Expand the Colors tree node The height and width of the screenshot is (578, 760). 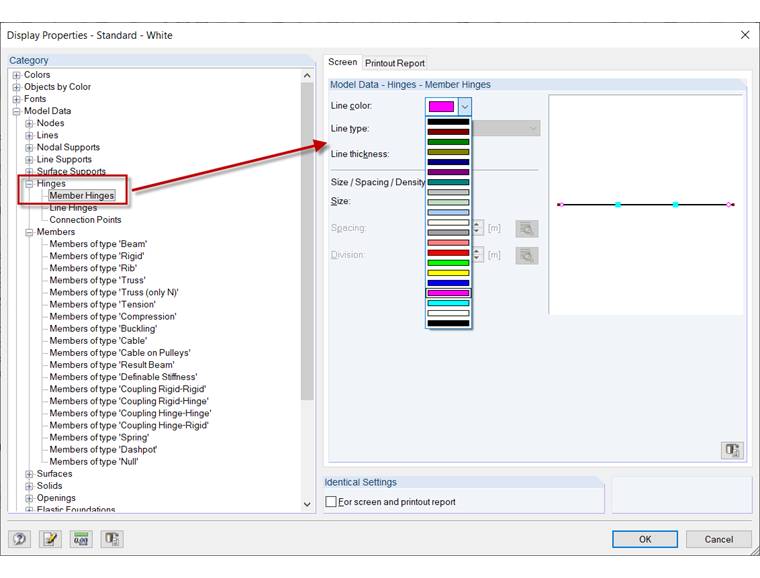(16, 75)
